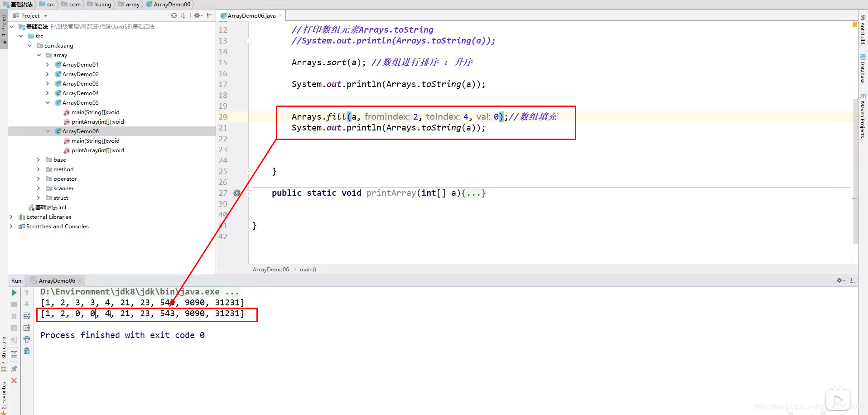Collapse the ArrayDemo06 class node

(x=48, y=131)
